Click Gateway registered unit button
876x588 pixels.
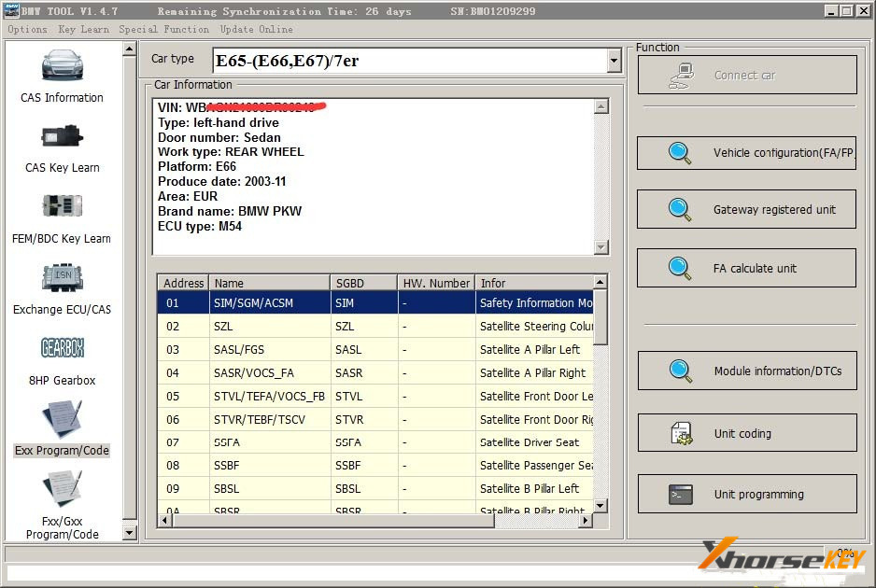pyautogui.click(x=746, y=209)
